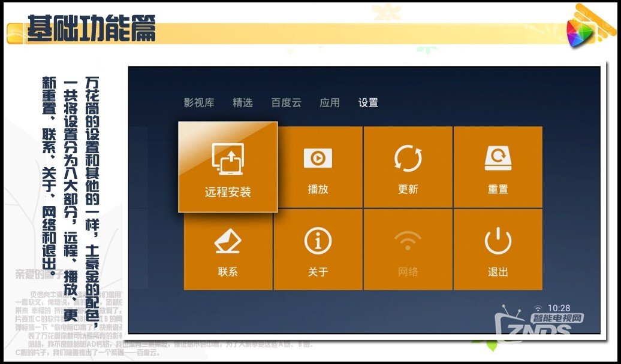The image size is (621, 364).
Task: Go to the 应用 tab
Action: [330, 103]
